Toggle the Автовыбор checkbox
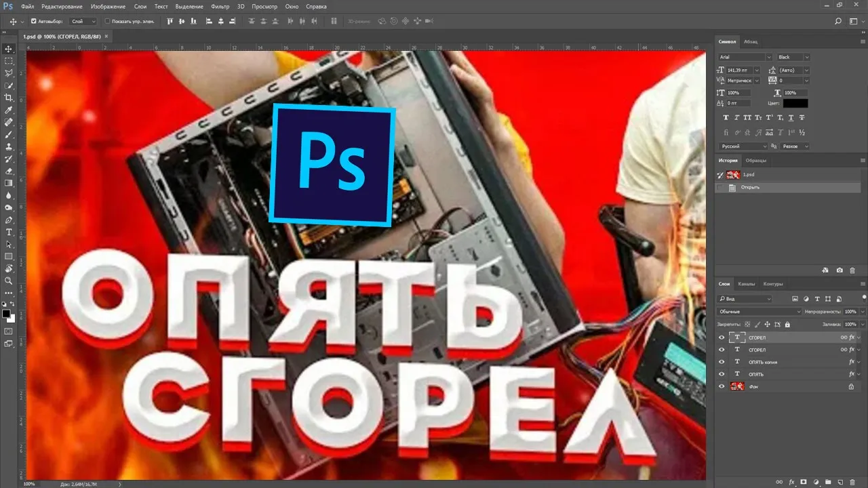This screenshot has width=868, height=488. pyautogui.click(x=34, y=21)
